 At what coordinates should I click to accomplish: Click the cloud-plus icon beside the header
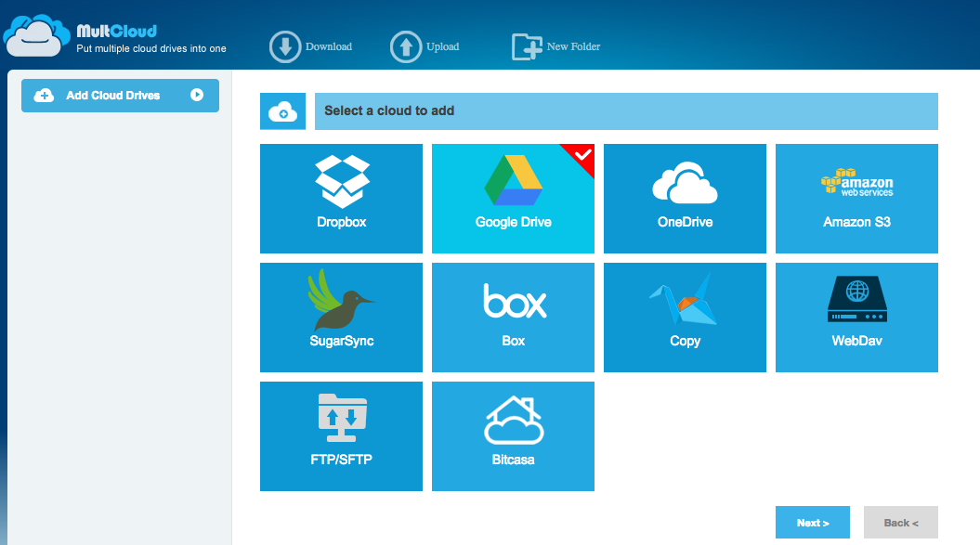click(x=282, y=111)
